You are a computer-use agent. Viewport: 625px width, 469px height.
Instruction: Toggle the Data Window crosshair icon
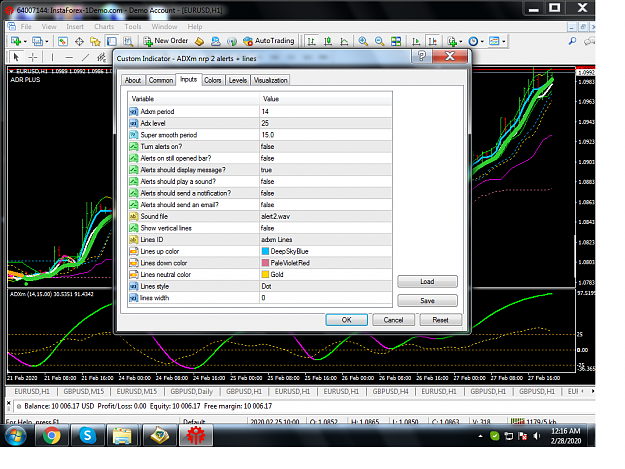pyautogui.click(x=79, y=41)
